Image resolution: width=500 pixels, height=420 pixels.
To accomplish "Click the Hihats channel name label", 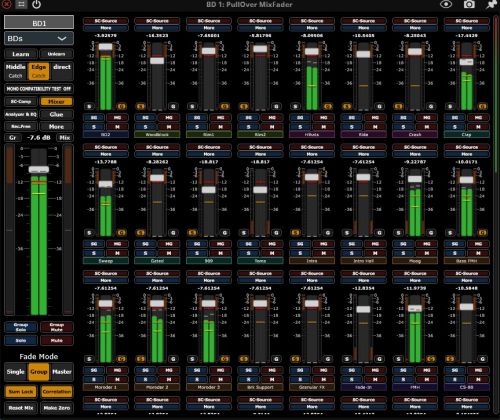I will tap(312, 135).
